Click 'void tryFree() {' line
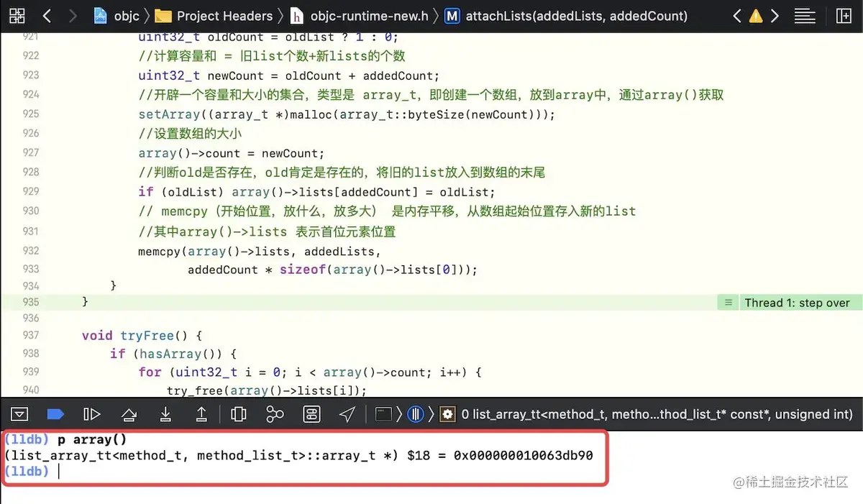Image resolution: width=863 pixels, height=504 pixels. tap(142, 335)
